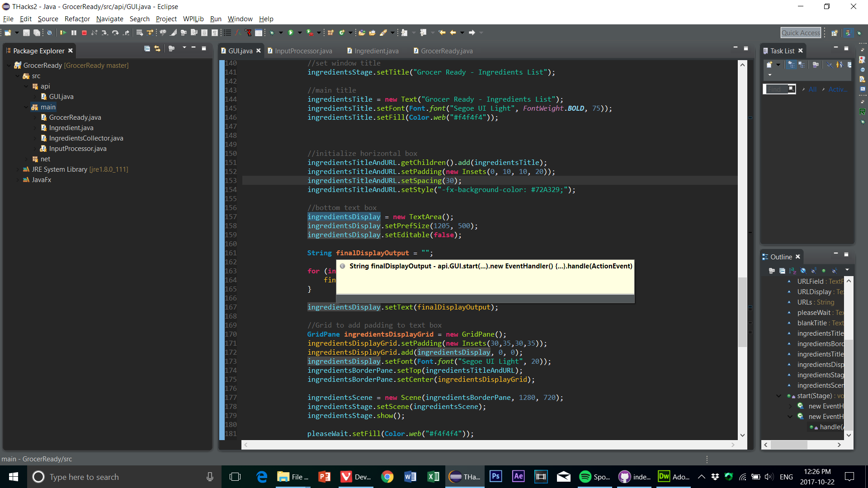Image resolution: width=868 pixels, height=488 pixels.
Task: Click the Back navigation arrow in toolbar
Action: [x=453, y=33]
